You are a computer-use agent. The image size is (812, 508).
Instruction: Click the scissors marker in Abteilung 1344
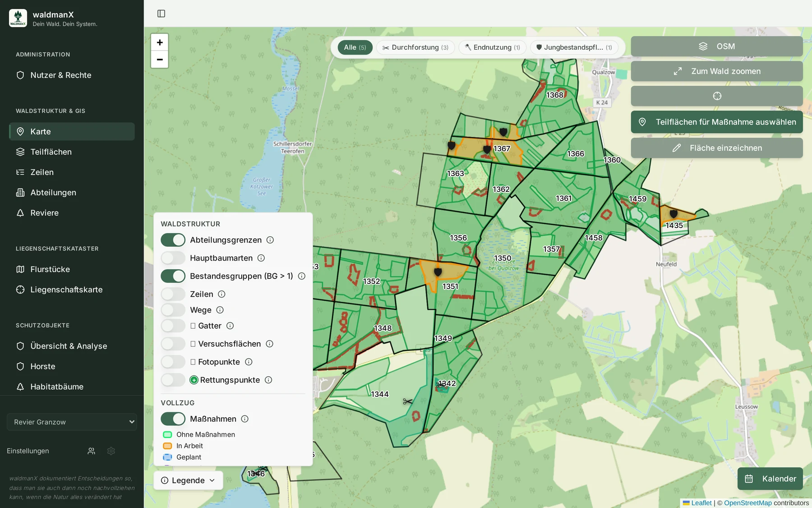coord(408,401)
